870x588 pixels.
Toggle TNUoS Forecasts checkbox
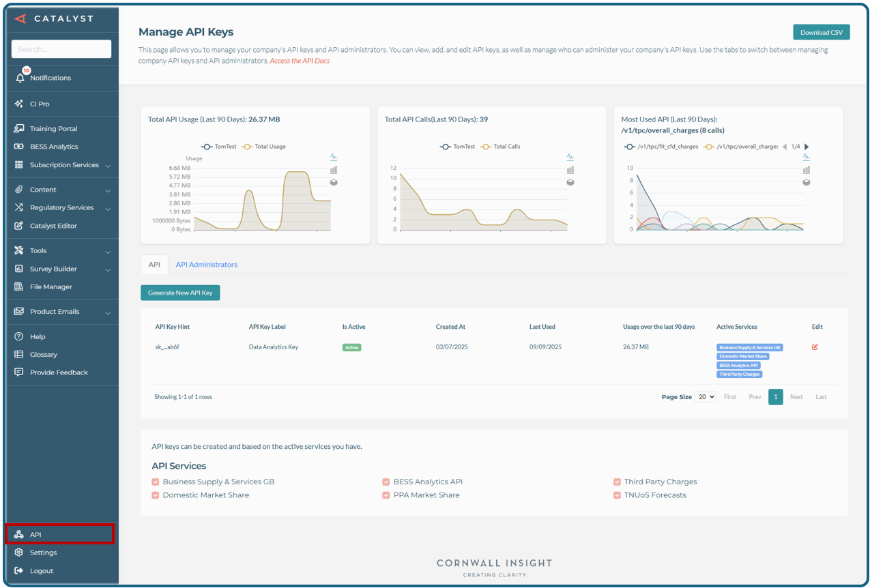click(x=618, y=495)
